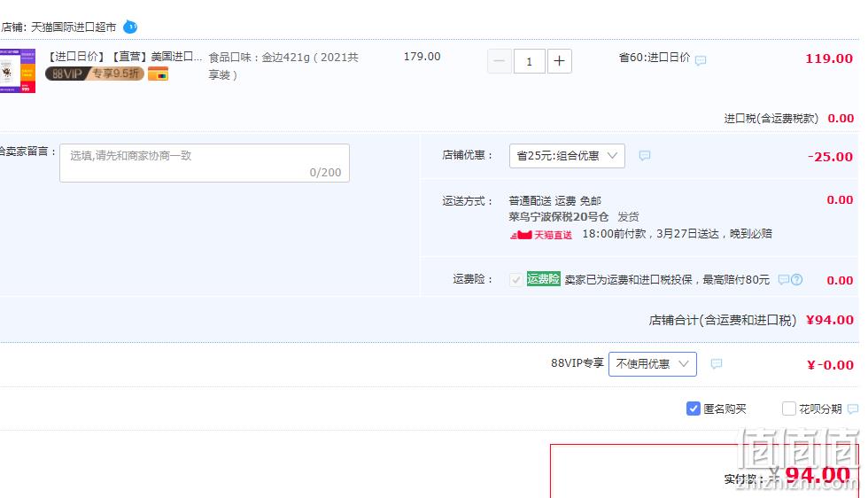Screen dimensions: 868x498
Task: Click the 88VIP discount amount ¥-0.00
Action: 831,365
